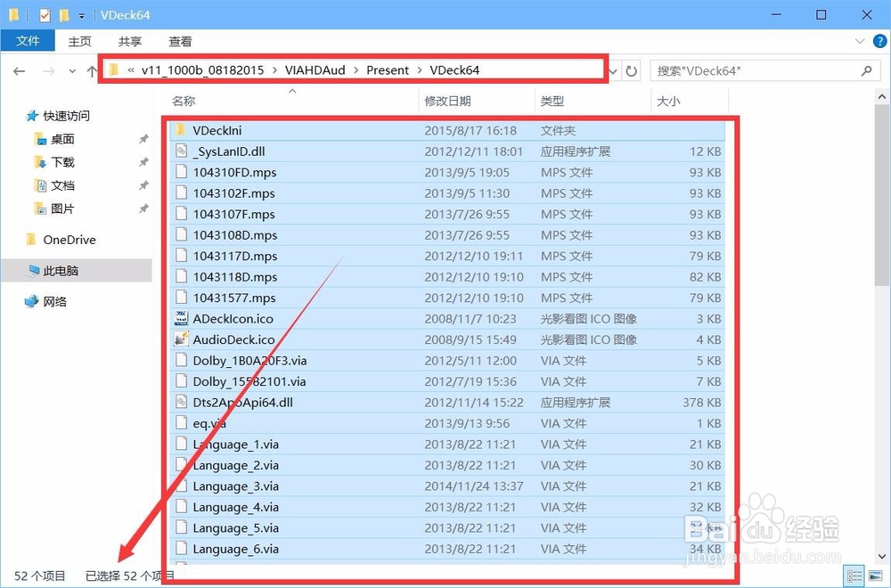Screen dimensions: 891x588
Task: Refresh the folder view
Action: click(633, 70)
